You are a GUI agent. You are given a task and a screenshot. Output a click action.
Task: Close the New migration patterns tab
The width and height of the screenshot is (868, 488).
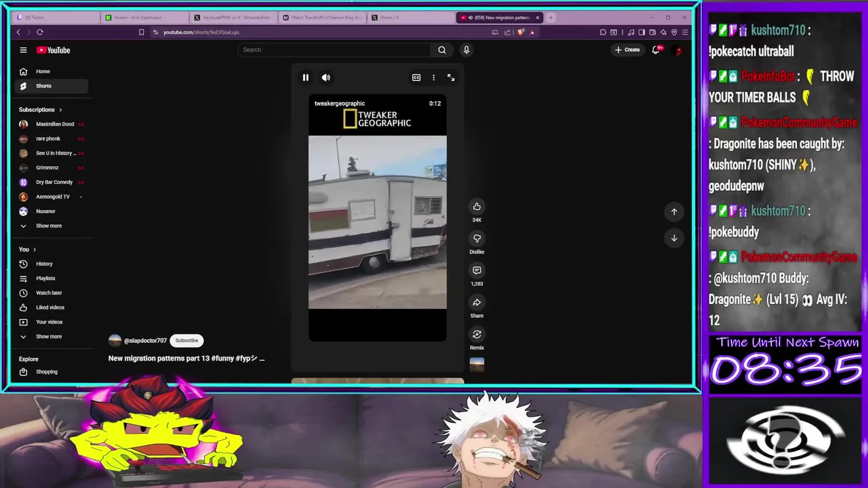click(538, 17)
